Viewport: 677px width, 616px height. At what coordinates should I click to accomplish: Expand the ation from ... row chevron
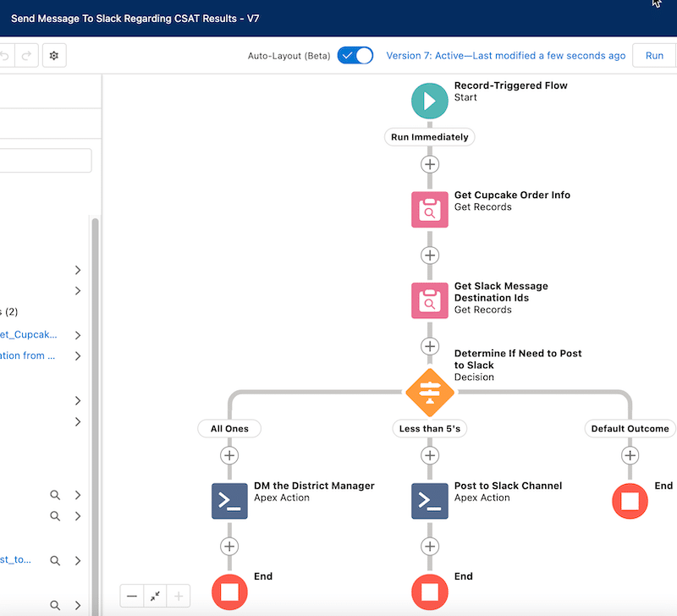78,355
